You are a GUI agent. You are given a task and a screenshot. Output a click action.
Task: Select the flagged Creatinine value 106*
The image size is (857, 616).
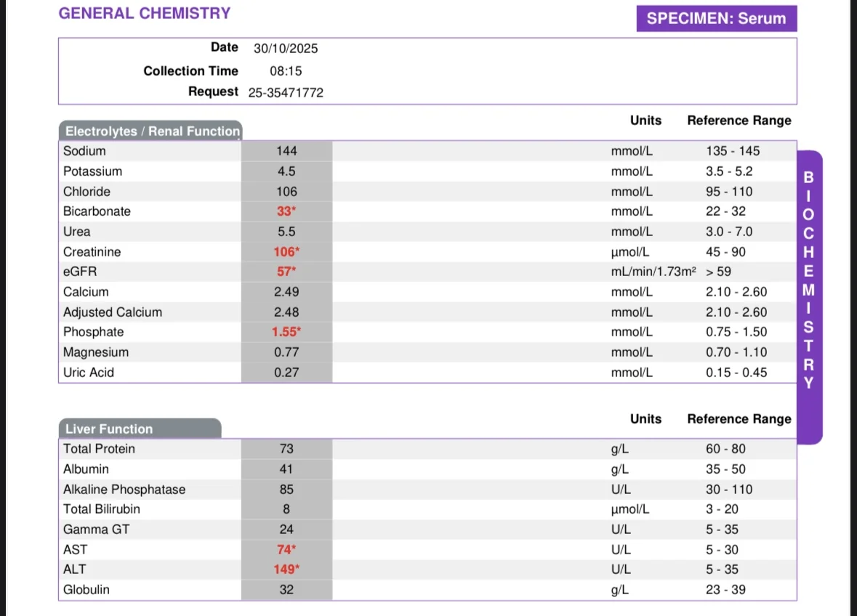tap(286, 252)
